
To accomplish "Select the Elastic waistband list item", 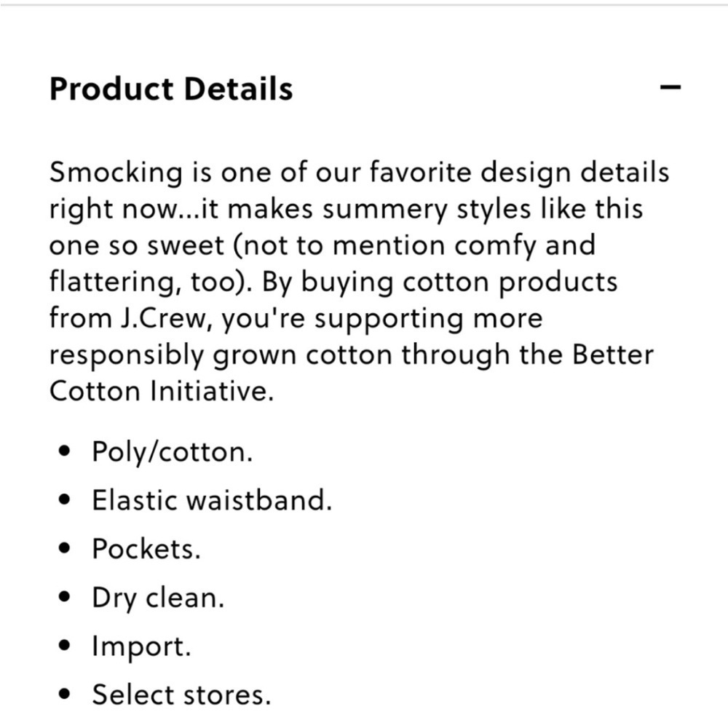I will coord(212,501).
